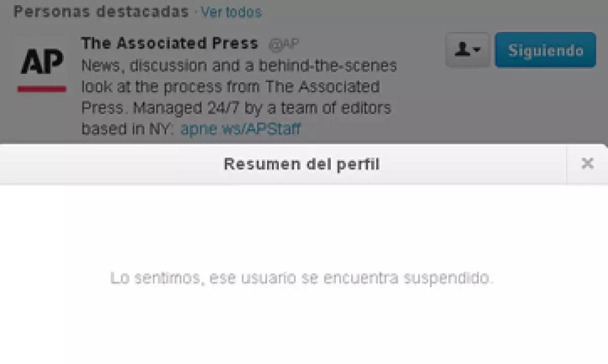Follow the apne.ws/APStaff link
Screen dimensions: 608x364
coord(241,129)
